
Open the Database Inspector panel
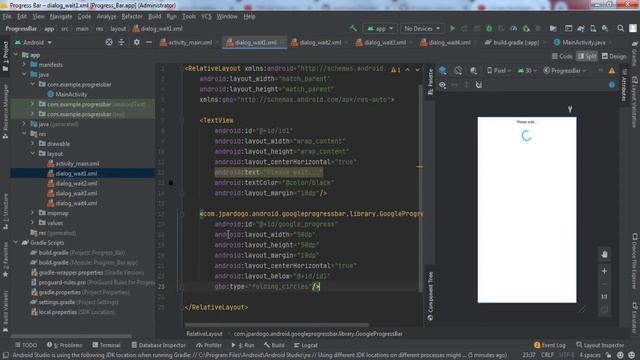(158, 345)
